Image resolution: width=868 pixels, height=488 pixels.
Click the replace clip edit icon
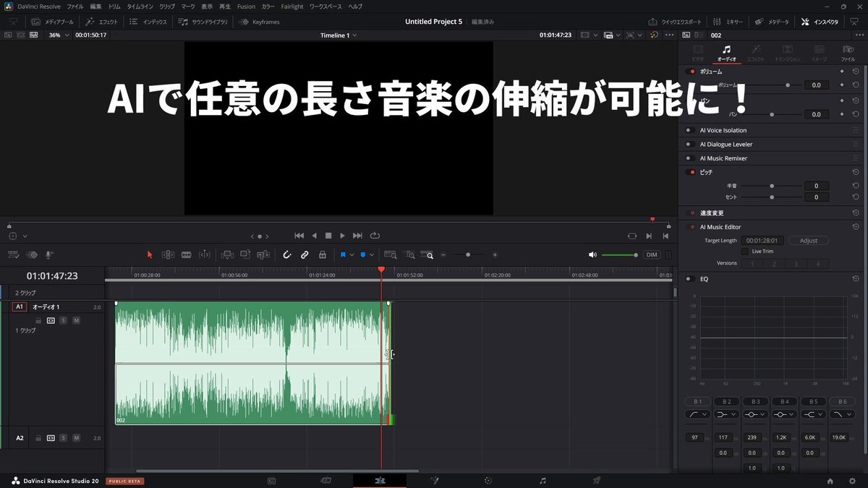point(263,254)
